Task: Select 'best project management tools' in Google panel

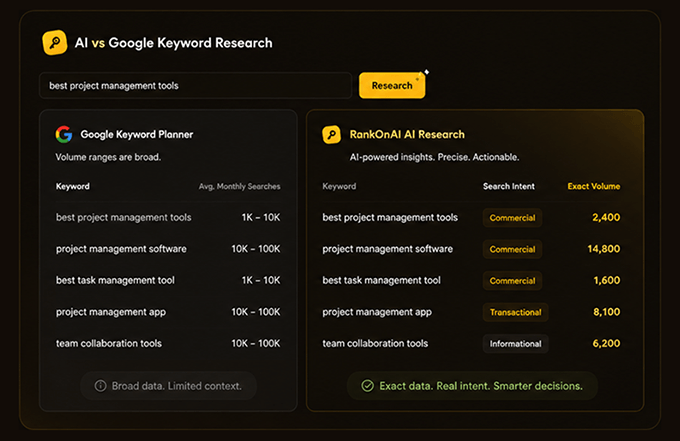Action: pos(124,217)
